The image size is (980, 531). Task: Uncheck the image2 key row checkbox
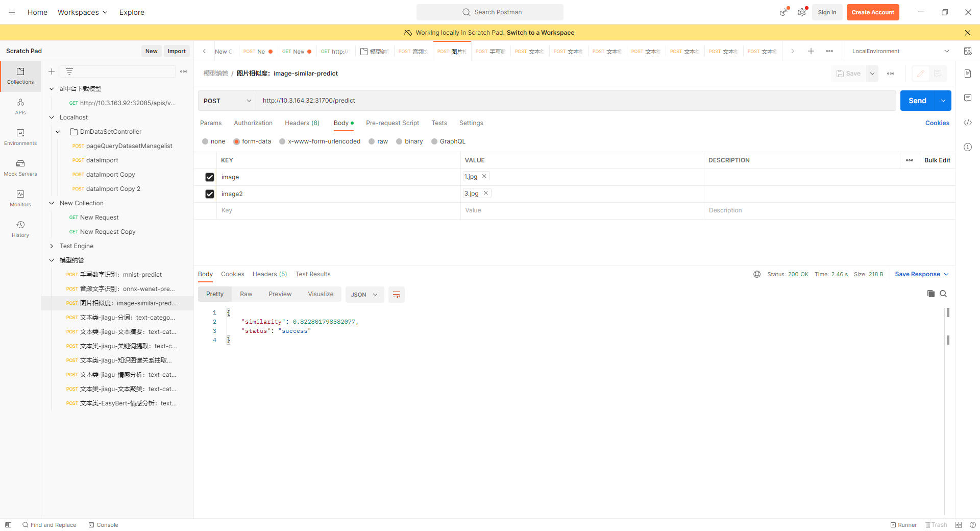click(x=210, y=194)
